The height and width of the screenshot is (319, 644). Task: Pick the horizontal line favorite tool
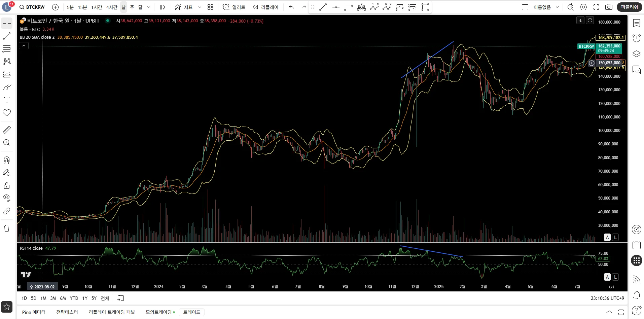tap(336, 7)
